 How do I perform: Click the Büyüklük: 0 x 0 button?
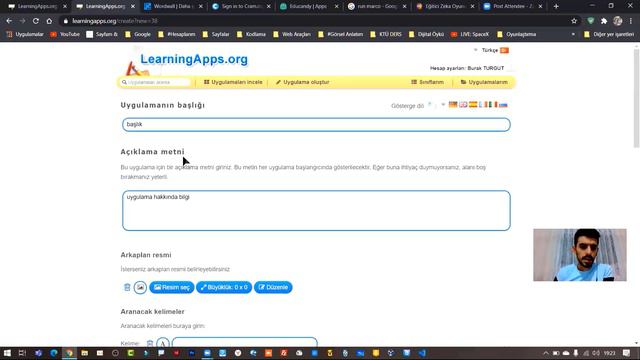(224, 287)
